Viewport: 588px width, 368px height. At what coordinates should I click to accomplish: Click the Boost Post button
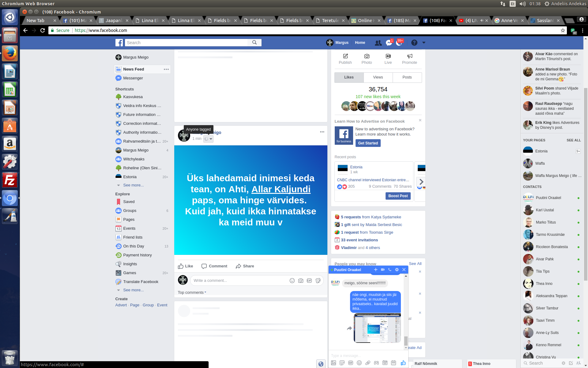[x=398, y=196]
